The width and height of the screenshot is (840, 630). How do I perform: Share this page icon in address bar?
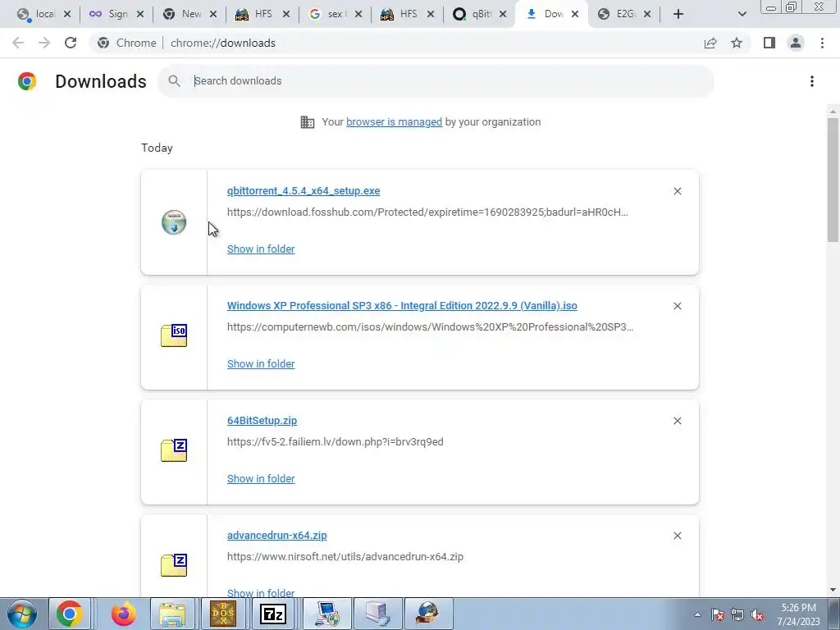coord(710,43)
